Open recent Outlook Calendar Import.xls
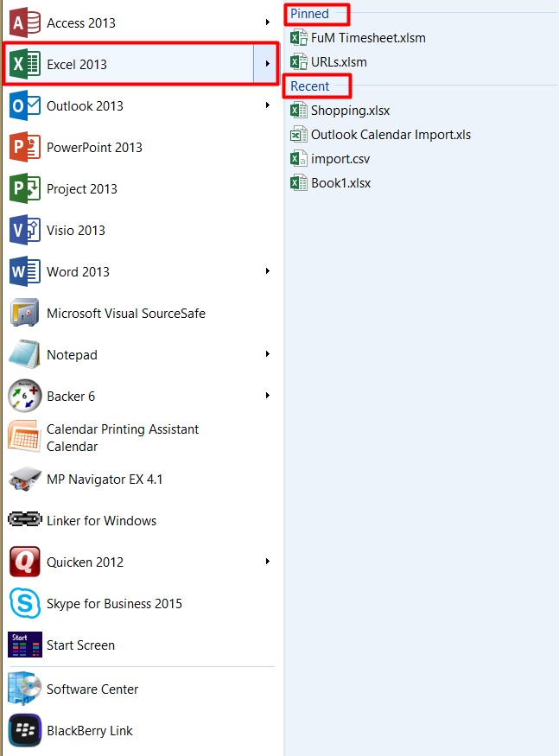Viewport: 559px width, 756px height. tap(391, 135)
